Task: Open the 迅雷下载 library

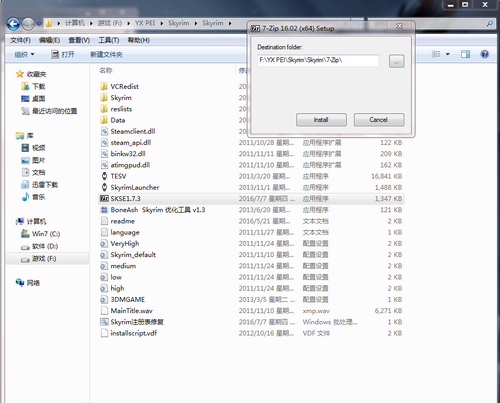Action: point(45,185)
